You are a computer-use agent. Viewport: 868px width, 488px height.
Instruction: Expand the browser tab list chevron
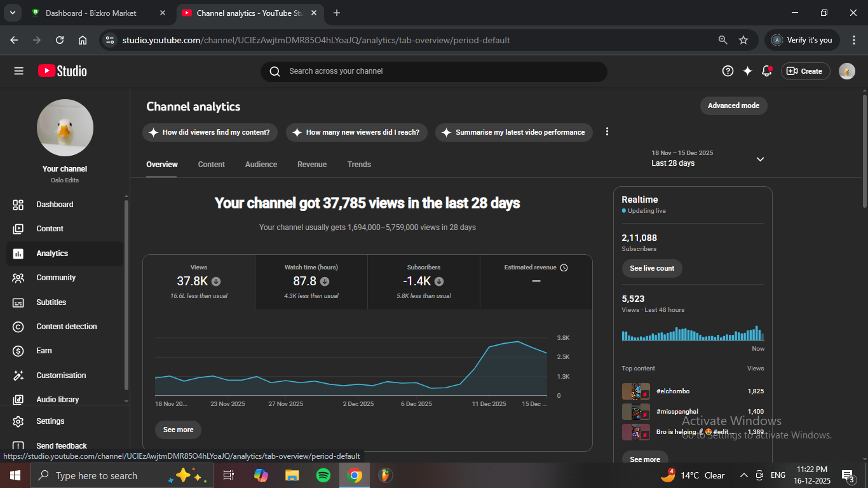pos(12,13)
